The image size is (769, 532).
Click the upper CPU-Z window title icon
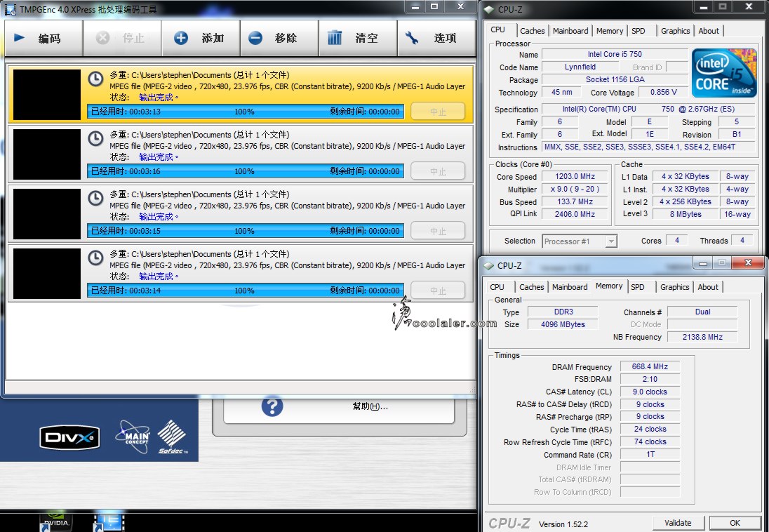click(x=488, y=9)
